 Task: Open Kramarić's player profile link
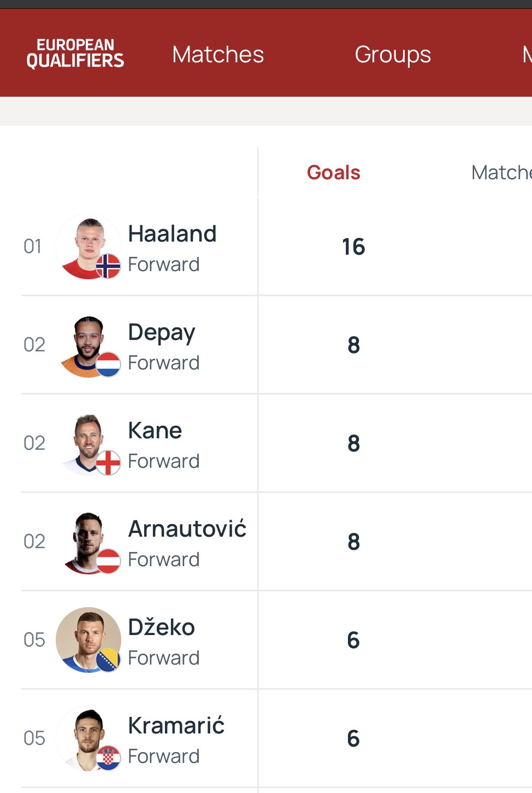pos(176,726)
